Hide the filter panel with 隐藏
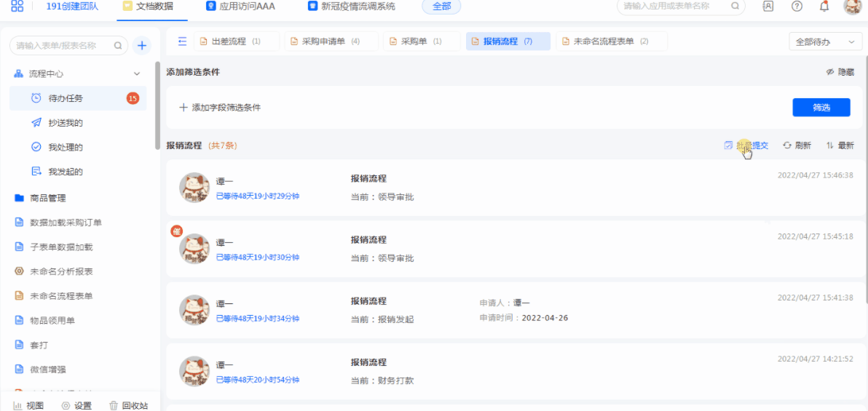 point(840,72)
